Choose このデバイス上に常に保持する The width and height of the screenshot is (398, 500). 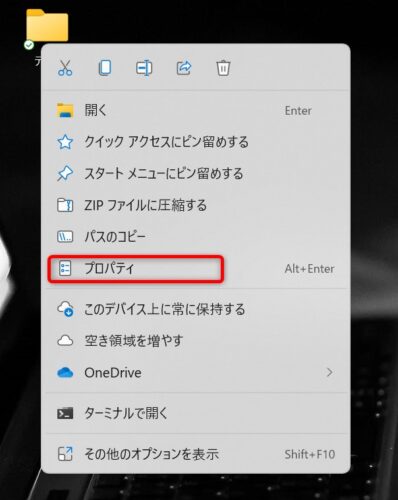[197, 309]
